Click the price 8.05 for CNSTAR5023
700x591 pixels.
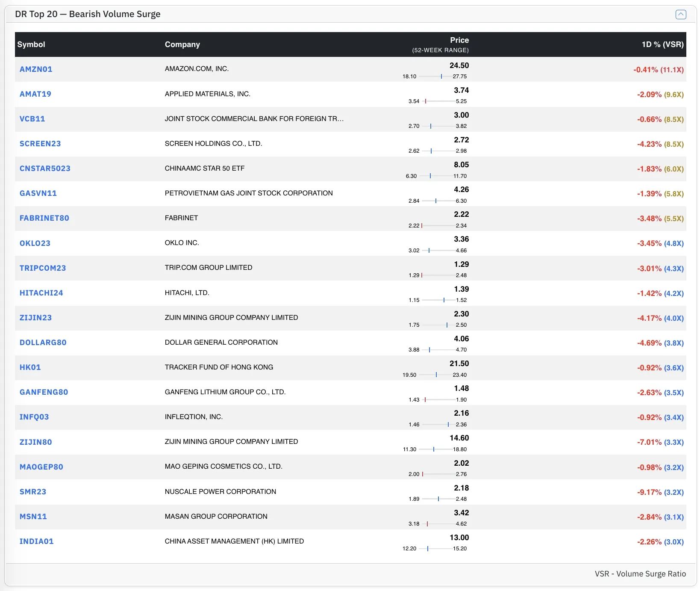click(462, 165)
